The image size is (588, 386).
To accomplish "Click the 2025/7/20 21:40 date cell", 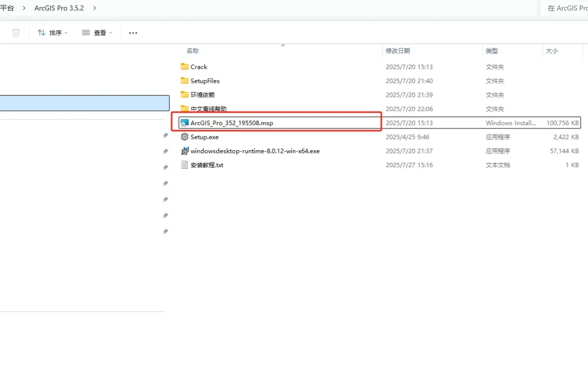I will click(x=409, y=81).
